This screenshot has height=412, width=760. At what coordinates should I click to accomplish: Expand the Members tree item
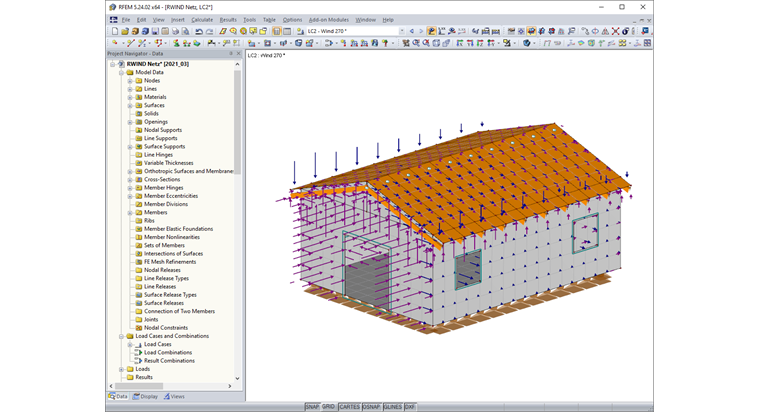pos(130,212)
